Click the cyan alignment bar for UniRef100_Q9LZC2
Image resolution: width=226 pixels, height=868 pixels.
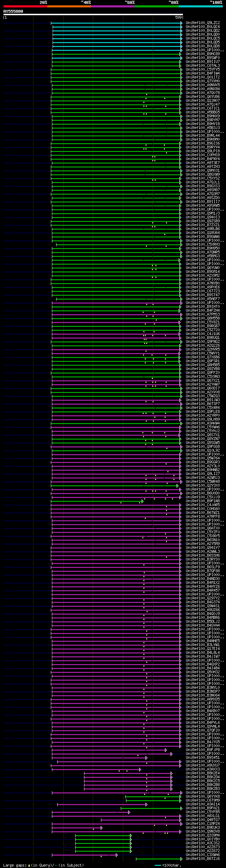point(117,23)
